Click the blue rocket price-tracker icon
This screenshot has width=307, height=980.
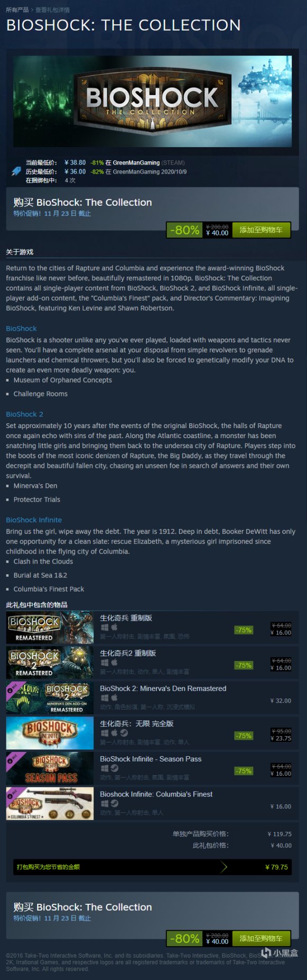tap(16, 171)
